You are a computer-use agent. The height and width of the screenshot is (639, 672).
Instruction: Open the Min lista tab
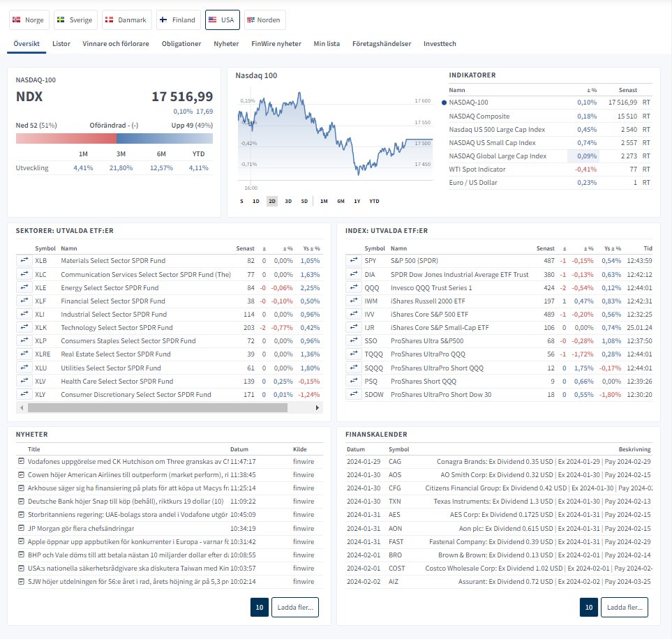point(327,44)
